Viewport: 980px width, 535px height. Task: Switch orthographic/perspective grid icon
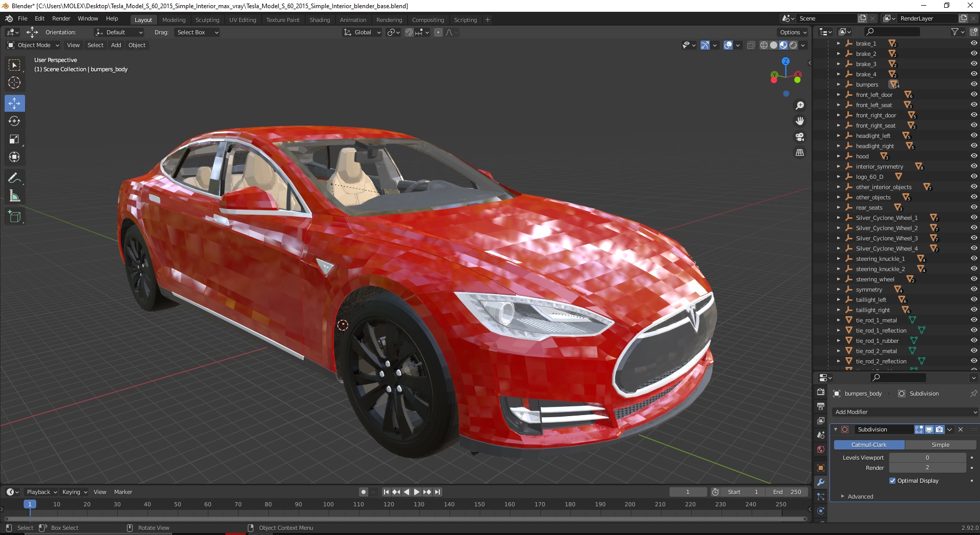click(800, 153)
